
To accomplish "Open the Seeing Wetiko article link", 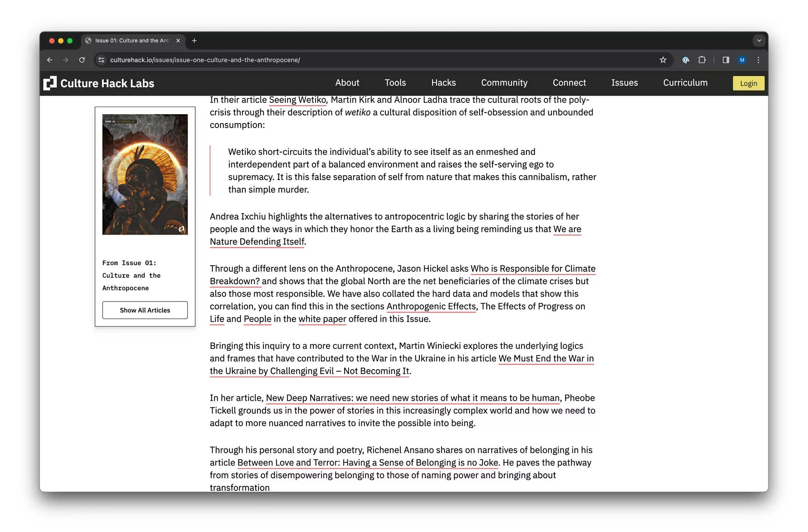I will 297,100.
